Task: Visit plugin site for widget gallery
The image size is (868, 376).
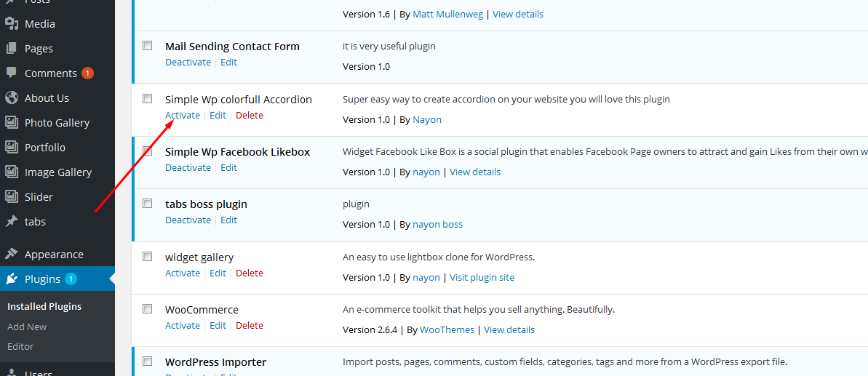Action: pos(482,278)
